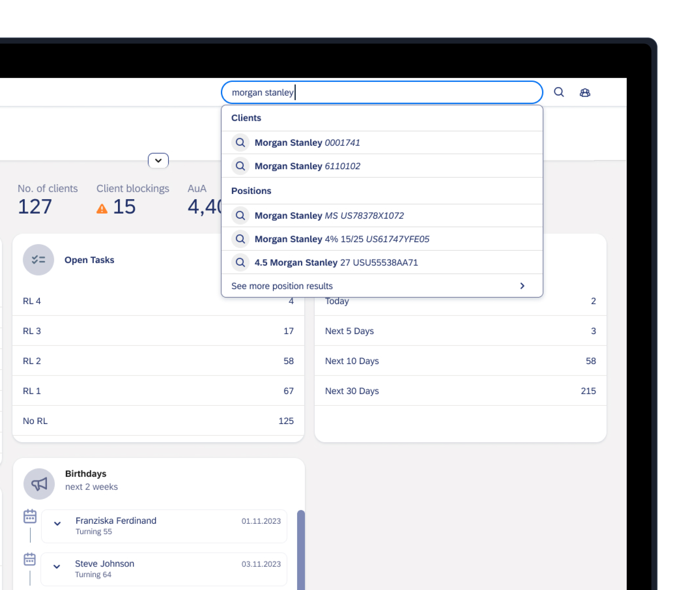Open the Next 30 Days row
The height and width of the screenshot is (590, 700).
pos(460,391)
